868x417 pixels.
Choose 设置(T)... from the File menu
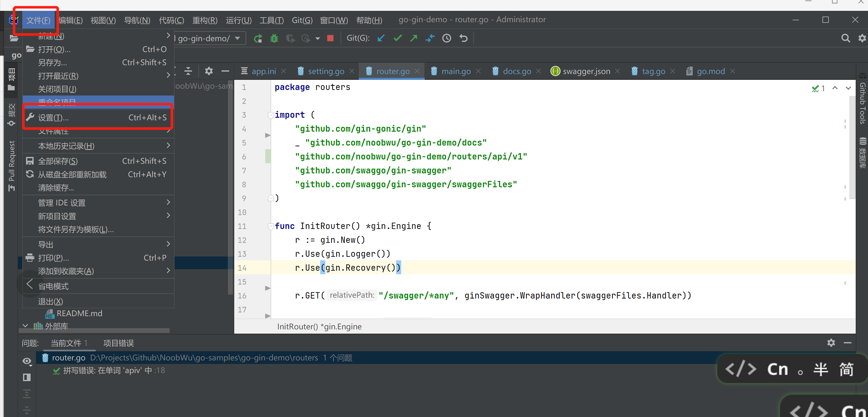[98, 118]
